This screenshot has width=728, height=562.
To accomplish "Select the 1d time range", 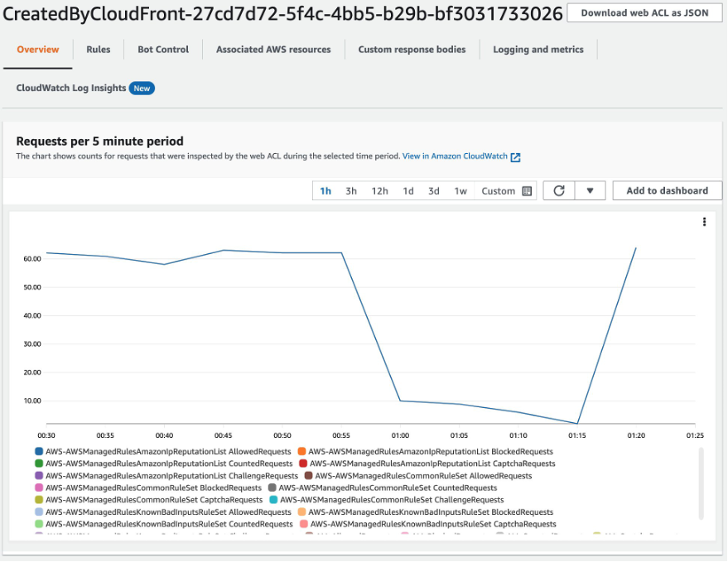I will pos(406,190).
